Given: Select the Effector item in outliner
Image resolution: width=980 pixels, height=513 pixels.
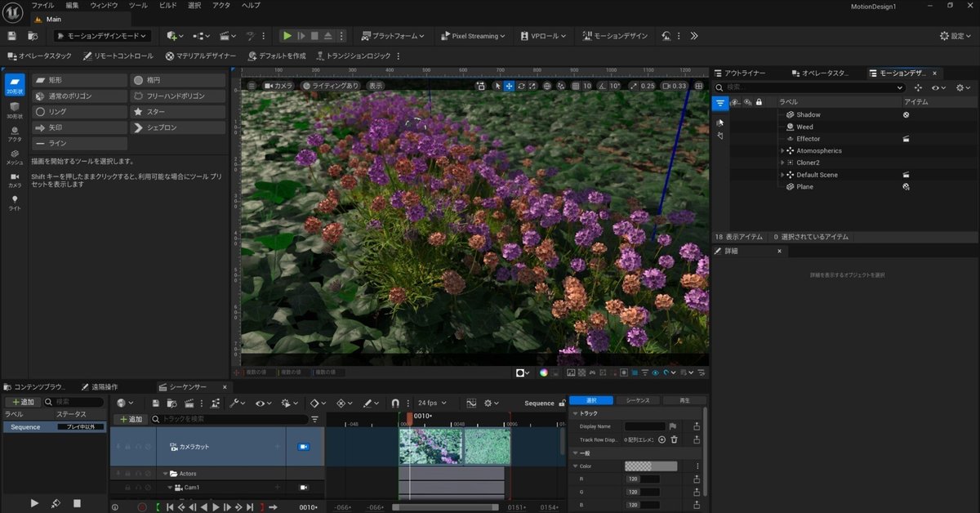Looking at the screenshot, I should [x=808, y=139].
